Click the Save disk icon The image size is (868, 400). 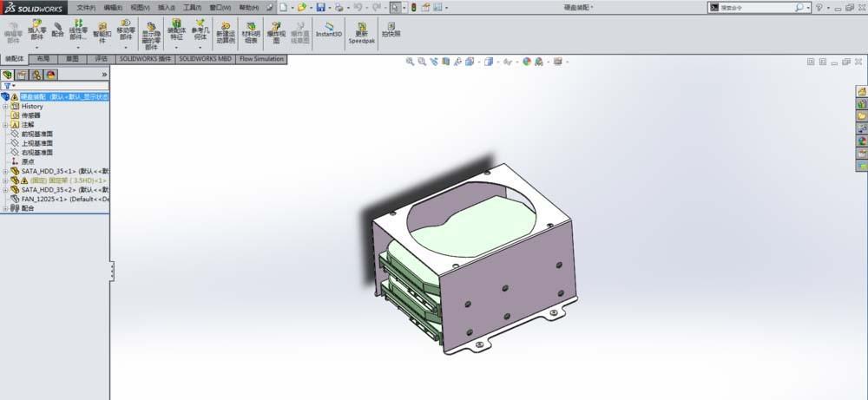[320, 7]
